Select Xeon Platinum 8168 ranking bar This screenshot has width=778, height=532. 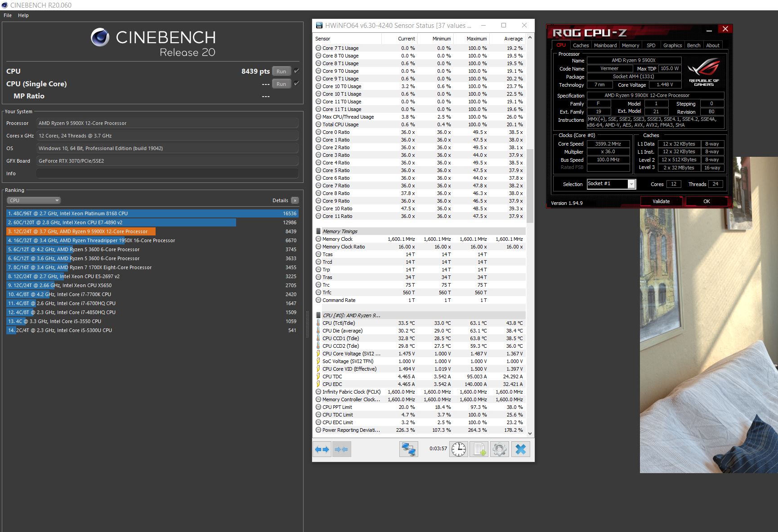(x=152, y=213)
